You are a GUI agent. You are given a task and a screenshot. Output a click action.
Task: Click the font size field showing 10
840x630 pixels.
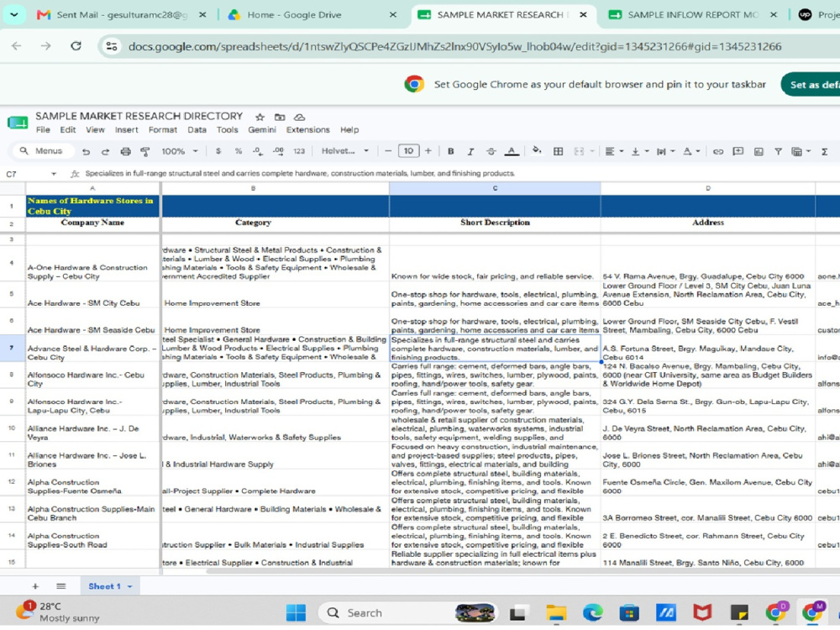click(x=408, y=151)
